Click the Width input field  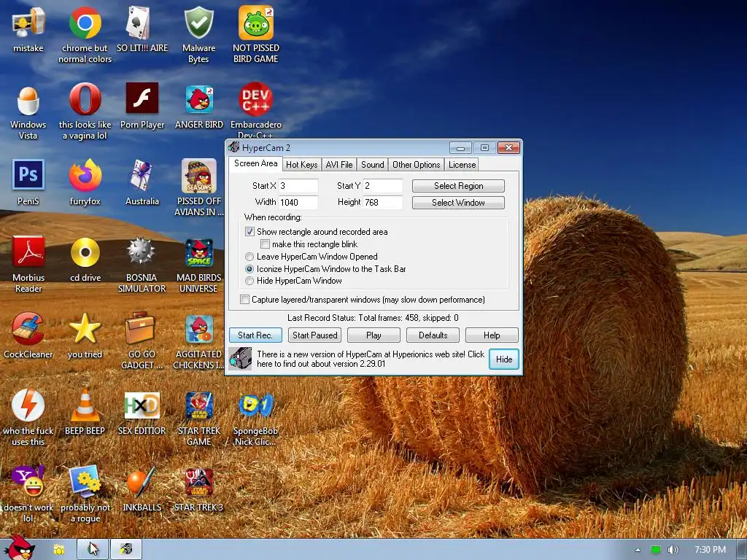pos(298,203)
